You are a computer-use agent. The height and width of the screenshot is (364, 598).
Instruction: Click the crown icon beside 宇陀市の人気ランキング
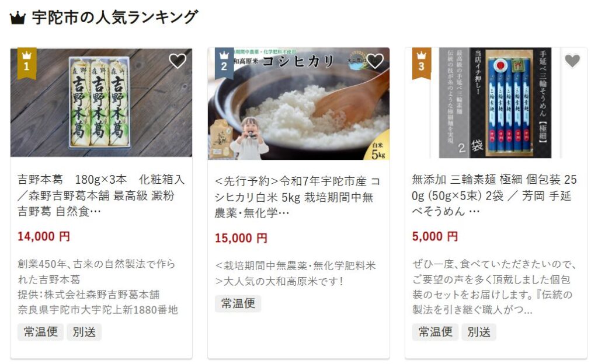tap(17, 18)
